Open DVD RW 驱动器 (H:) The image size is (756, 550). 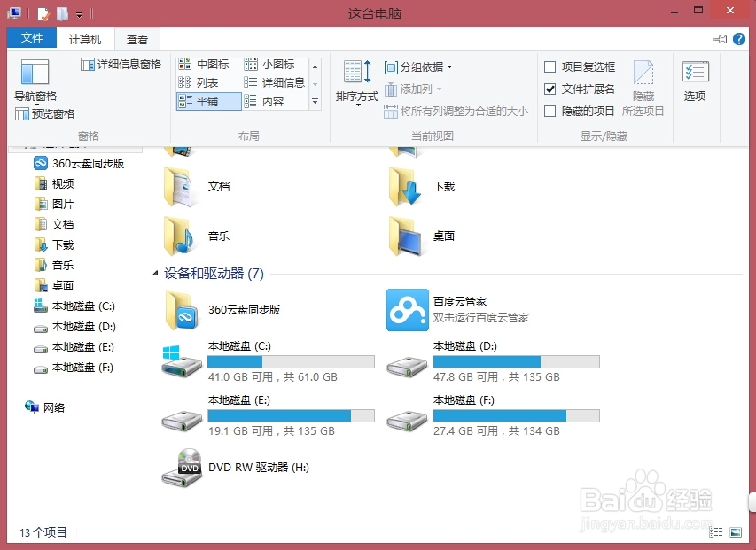182,469
